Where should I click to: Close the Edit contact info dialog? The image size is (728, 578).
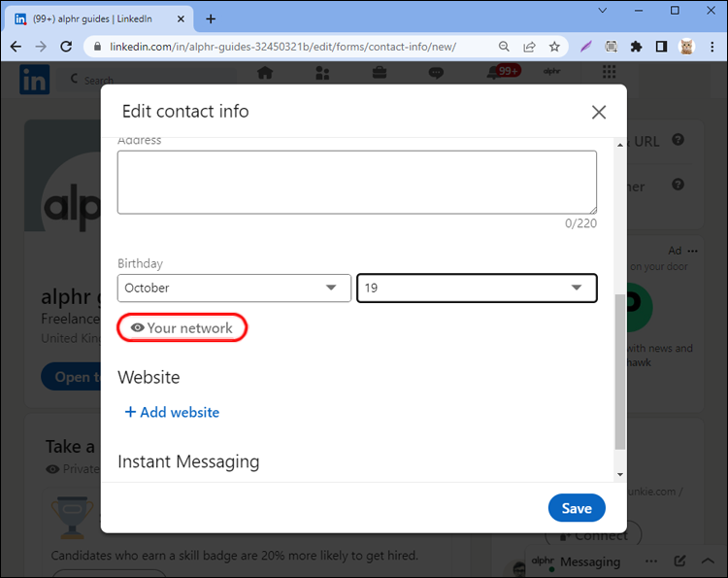pos(599,113)
